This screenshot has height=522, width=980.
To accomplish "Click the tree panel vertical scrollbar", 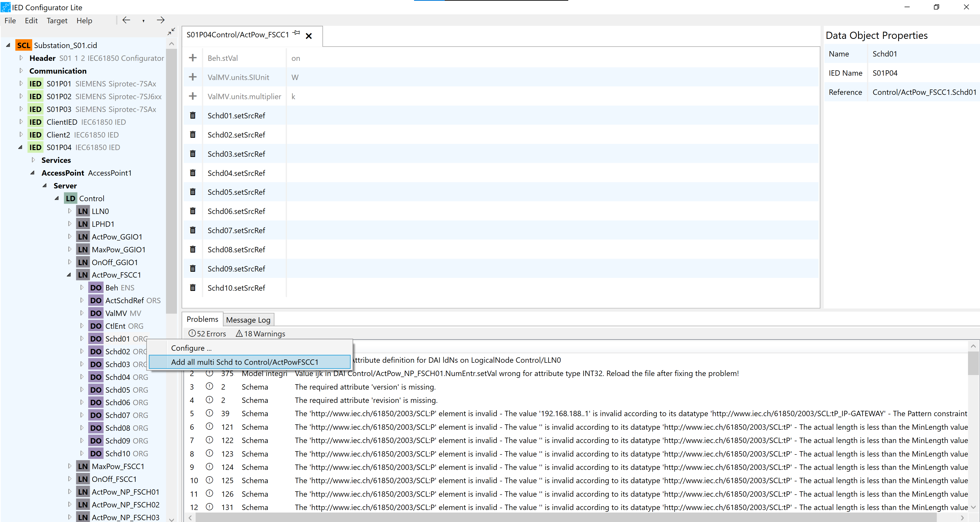I will click(x=171, y=182).
